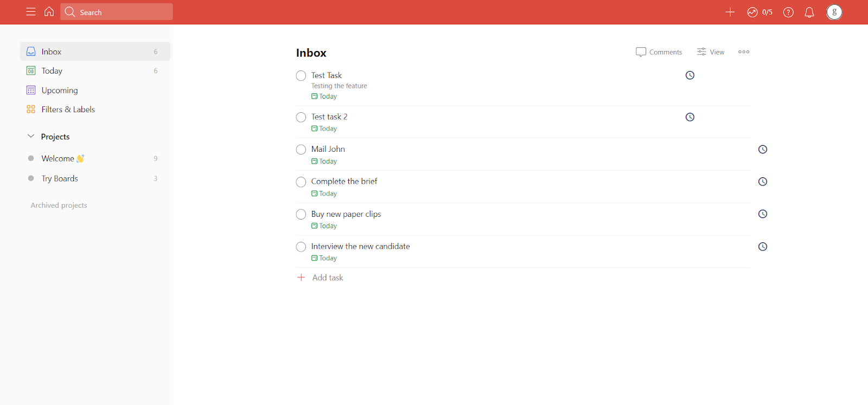Mark Complete the brief as done
The height and width of the screenshot is (405, 868).
tap(301, 182)
